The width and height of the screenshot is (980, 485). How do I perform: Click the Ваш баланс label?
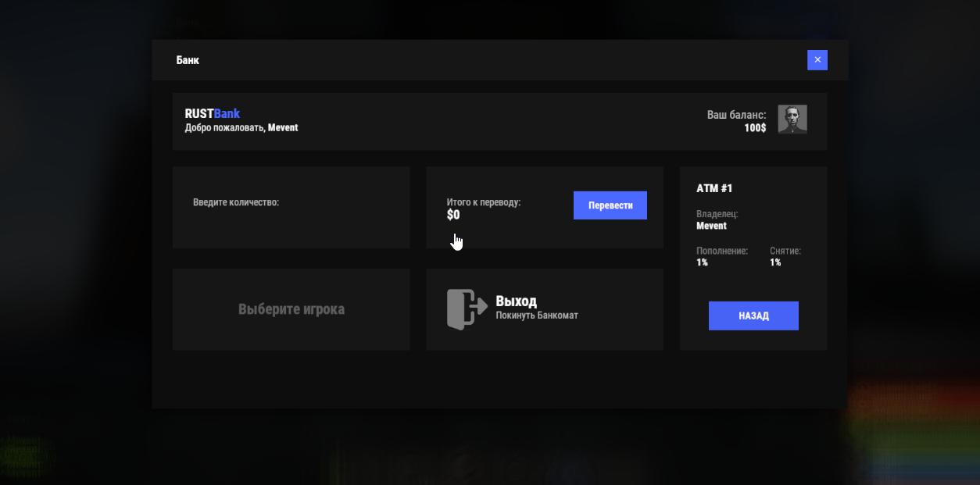pos(736,115)
